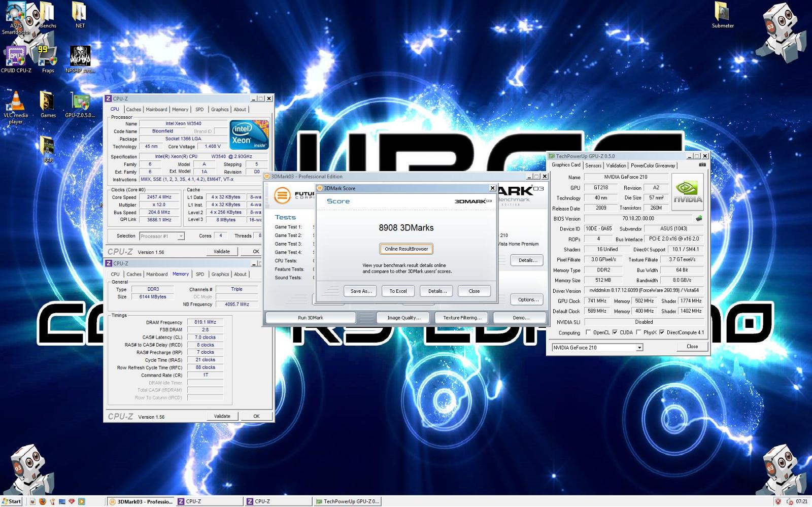
Task: Click Run 3DMark button
Action: click(x=311, y=318)
